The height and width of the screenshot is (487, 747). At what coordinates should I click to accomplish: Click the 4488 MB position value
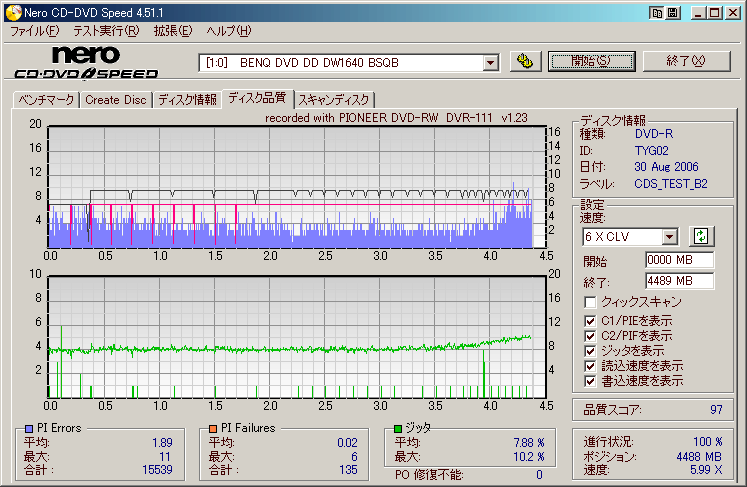[x=699, y=457]
